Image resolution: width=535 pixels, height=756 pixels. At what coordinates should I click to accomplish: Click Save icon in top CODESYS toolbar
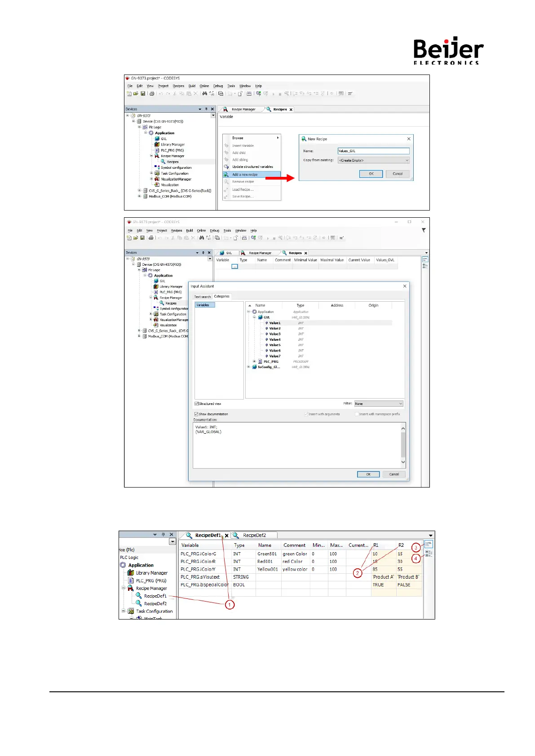pos(143,93)
